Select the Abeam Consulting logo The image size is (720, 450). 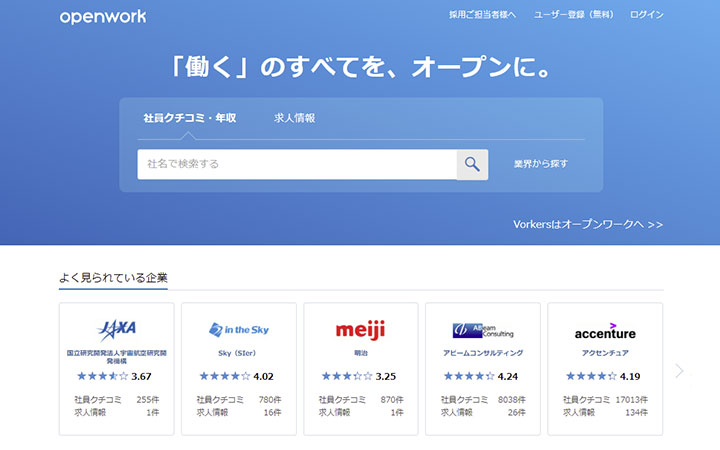pos(482,329)
